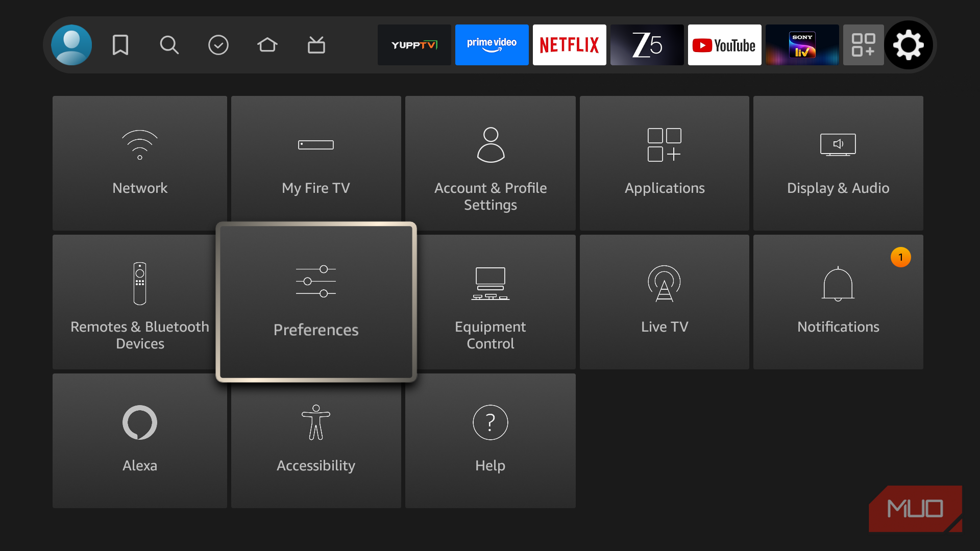The image size is (980, 551).
Task: Open Applications settings tile
Action: 665,163
